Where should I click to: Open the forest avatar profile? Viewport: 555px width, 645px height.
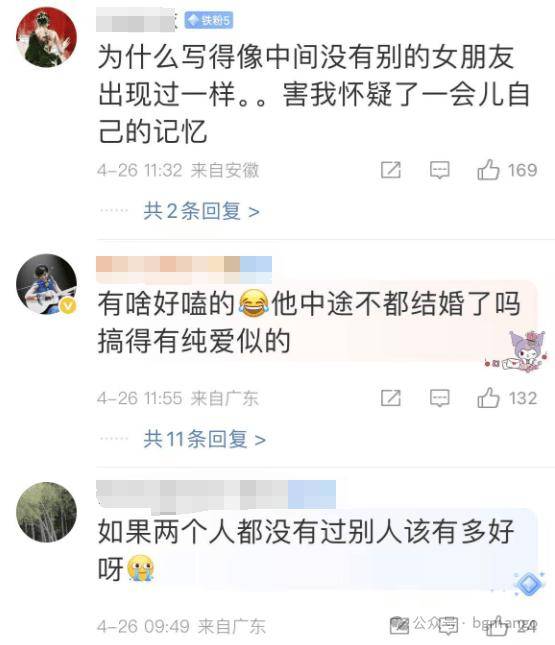click(x=46, y=512)
